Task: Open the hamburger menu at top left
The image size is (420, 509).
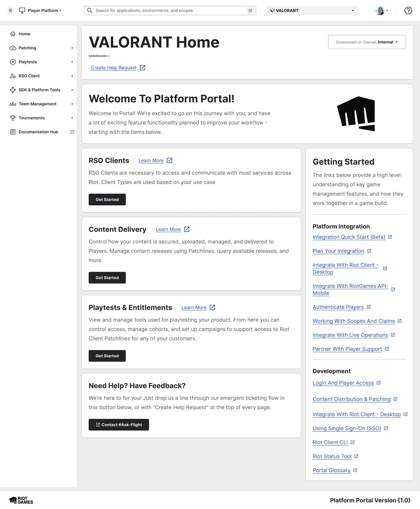Action: [x=10, y=10]
